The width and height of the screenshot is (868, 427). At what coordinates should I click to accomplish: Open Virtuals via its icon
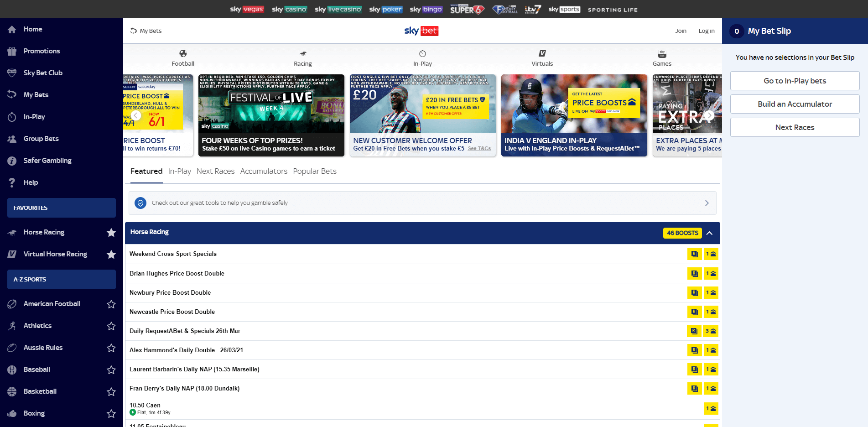pos(542,53)
